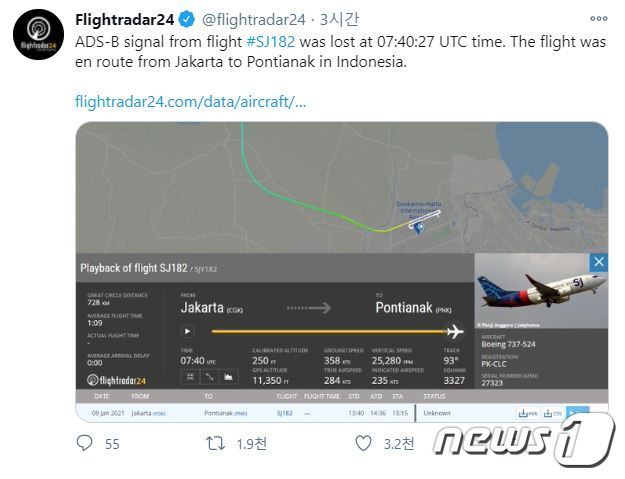Download the KML file for flight SJ182
The image size is (625, 479).
[x=526, y=412]
